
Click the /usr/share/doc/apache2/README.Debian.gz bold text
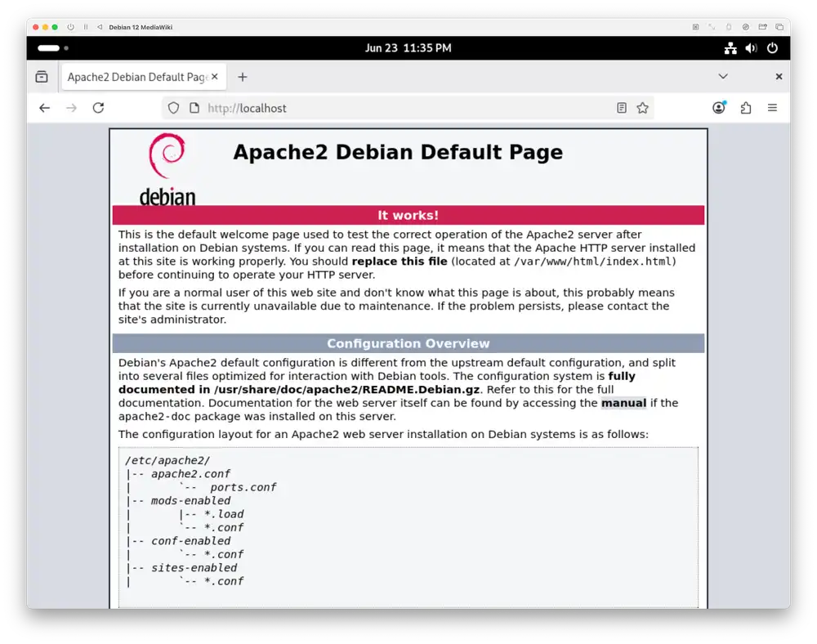346,389
